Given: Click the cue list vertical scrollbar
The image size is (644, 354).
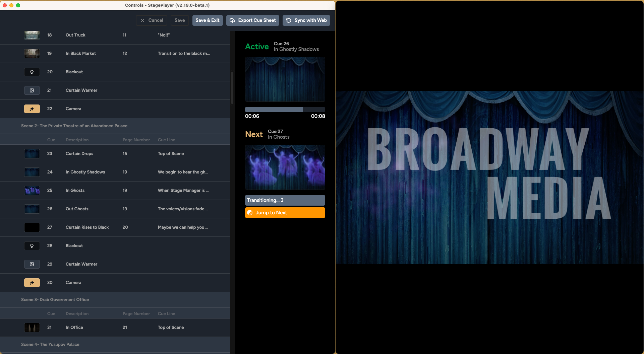Looking at the screenshot, I should pos(232,88).
